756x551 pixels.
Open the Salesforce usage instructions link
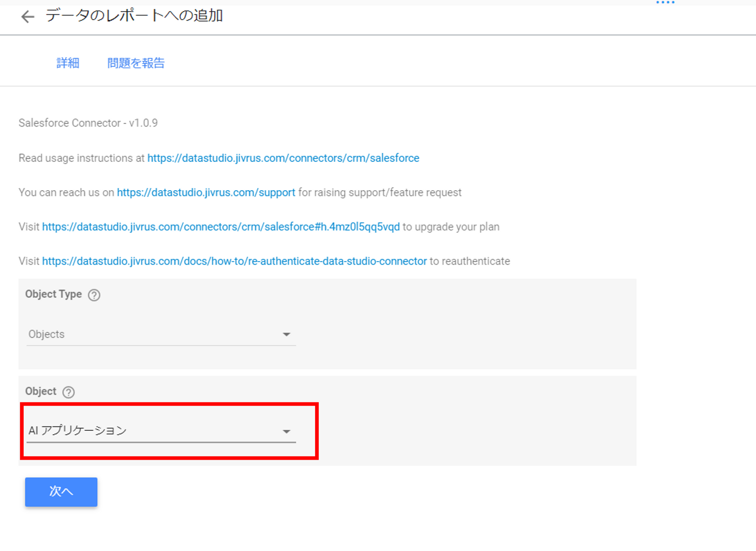283,158
